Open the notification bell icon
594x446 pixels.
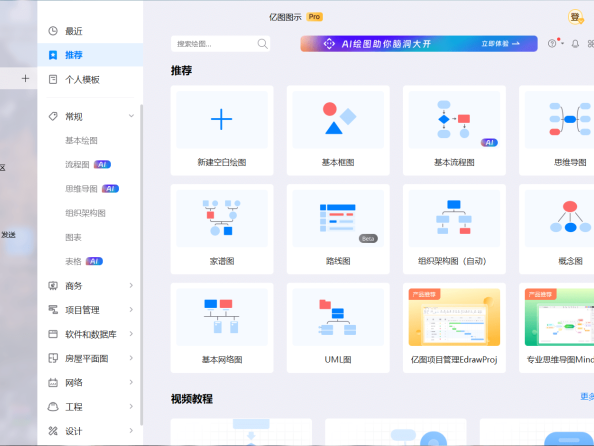[x=575, y=44]
